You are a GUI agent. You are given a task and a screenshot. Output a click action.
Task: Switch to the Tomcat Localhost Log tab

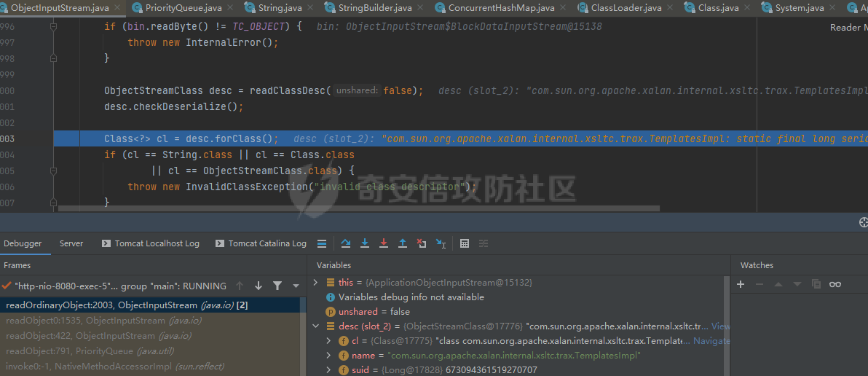click(x=150, y=243)
